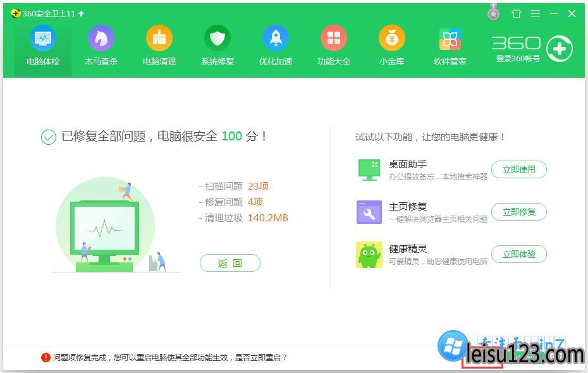Click the 100 score number
The height and width of the screenshot is (373, 588).
(232, 136)
